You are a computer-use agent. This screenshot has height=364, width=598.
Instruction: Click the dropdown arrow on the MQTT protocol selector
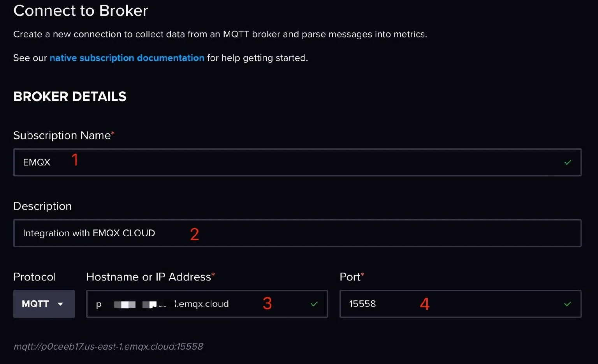click(61, 304)
